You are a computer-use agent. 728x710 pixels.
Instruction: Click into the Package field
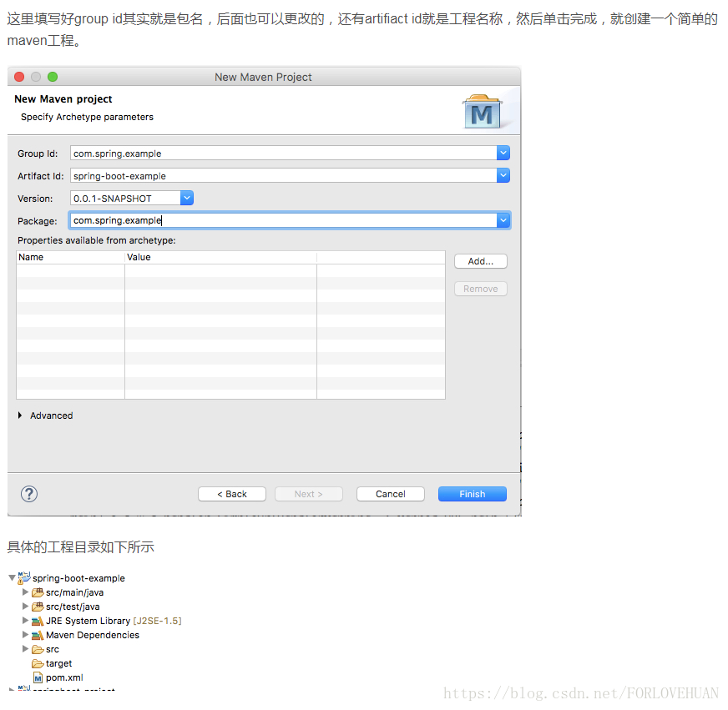click(x=283, y=220)
